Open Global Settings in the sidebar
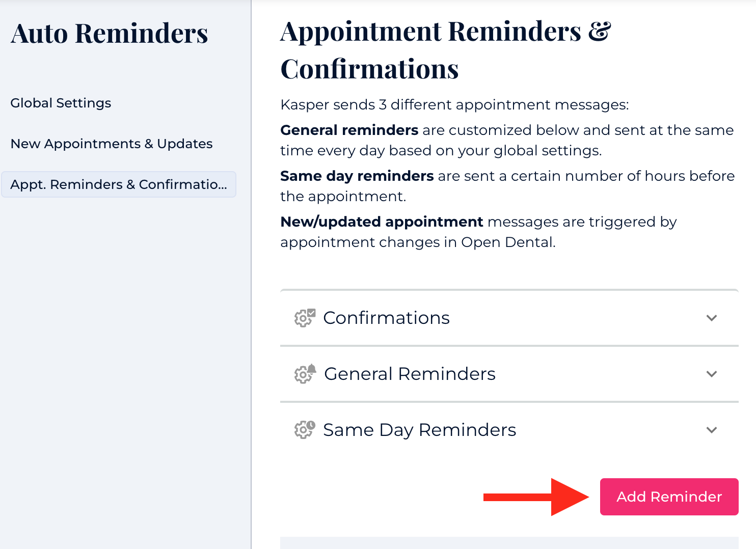Screen dimensions: 756x549 coord(61,103)
